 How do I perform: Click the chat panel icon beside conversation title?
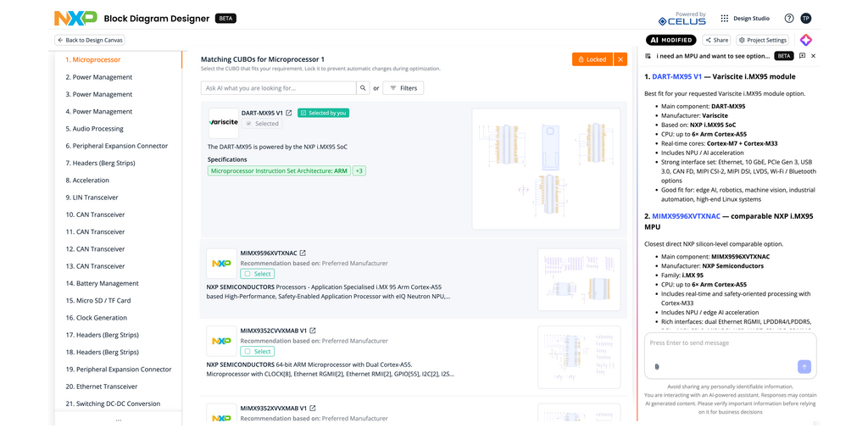coord(648,56)
